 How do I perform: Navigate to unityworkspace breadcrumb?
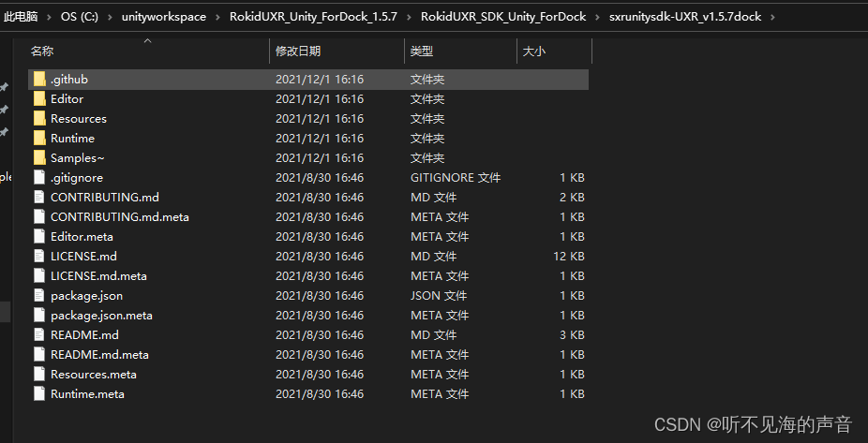[164, 17]
